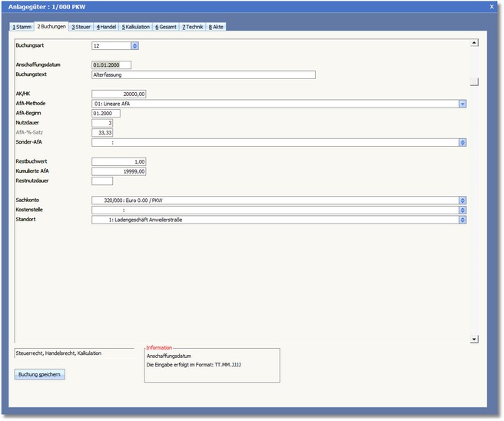Open the Buchungsart spinner dropdown
504x421 pixels.
coord(134,46)
